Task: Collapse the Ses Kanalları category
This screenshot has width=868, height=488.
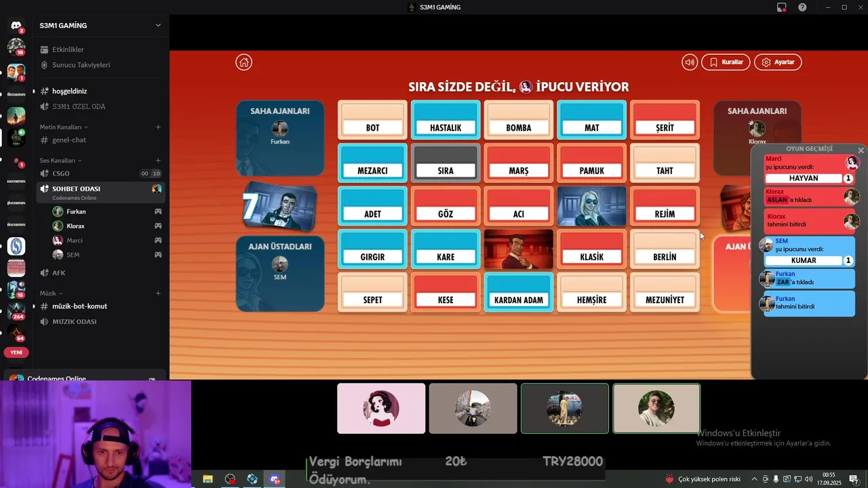Action: point(60,161)
